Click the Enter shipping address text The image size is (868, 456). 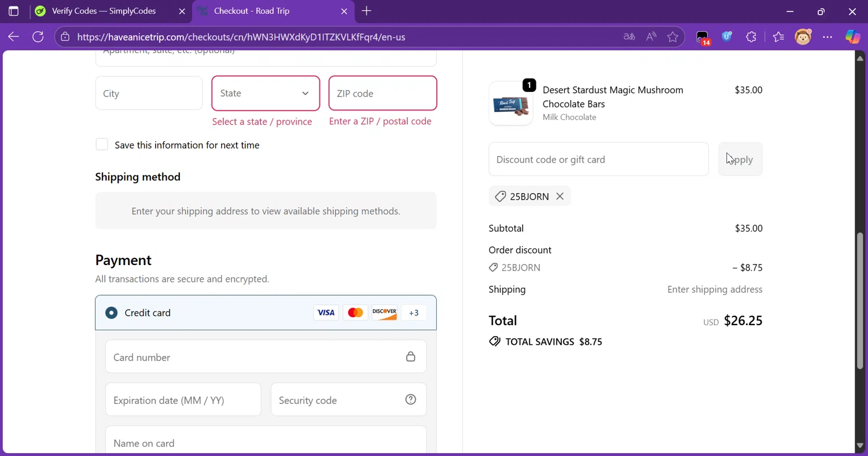click(x=715, y=289)
